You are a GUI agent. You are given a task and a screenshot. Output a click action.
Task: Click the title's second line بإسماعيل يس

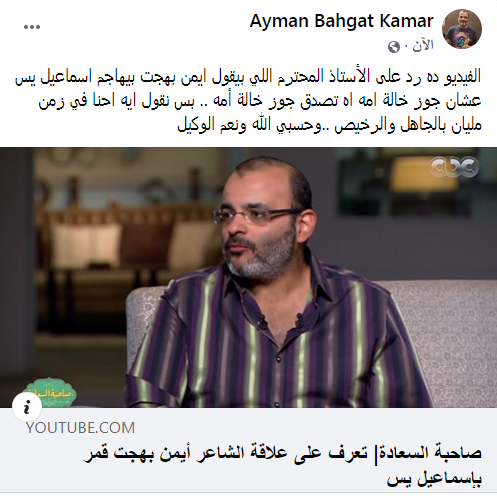pyautogui.click(x=434, y=480)
